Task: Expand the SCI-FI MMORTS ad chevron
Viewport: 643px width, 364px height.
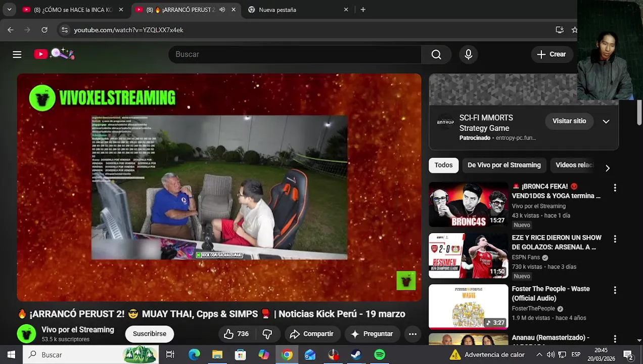Action: point(606,121)
